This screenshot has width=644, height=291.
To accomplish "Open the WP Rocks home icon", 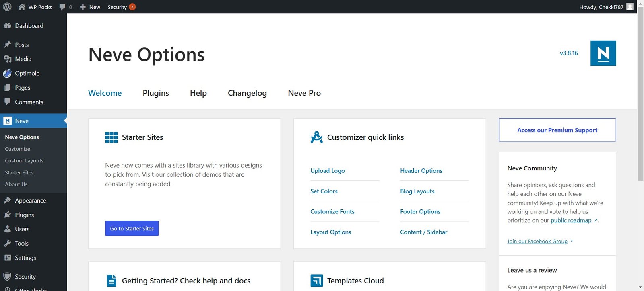I will click(22, 7).
